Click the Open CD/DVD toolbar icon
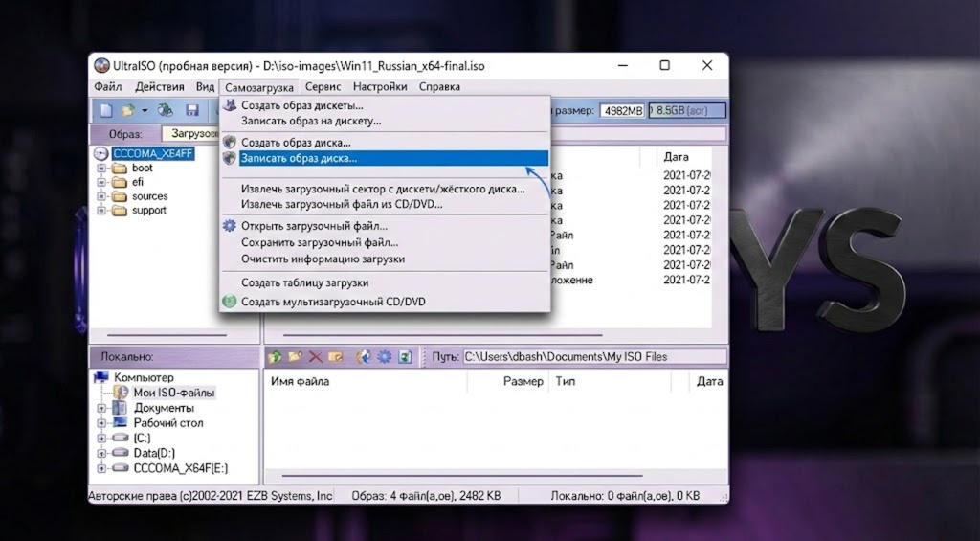The image size is (980, 541). 166,110
